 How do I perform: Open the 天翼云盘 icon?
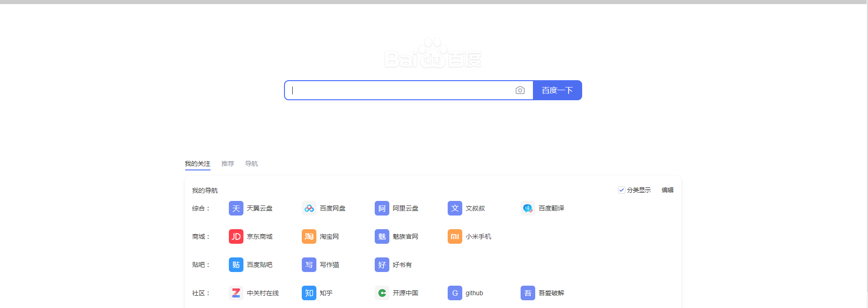236,208
